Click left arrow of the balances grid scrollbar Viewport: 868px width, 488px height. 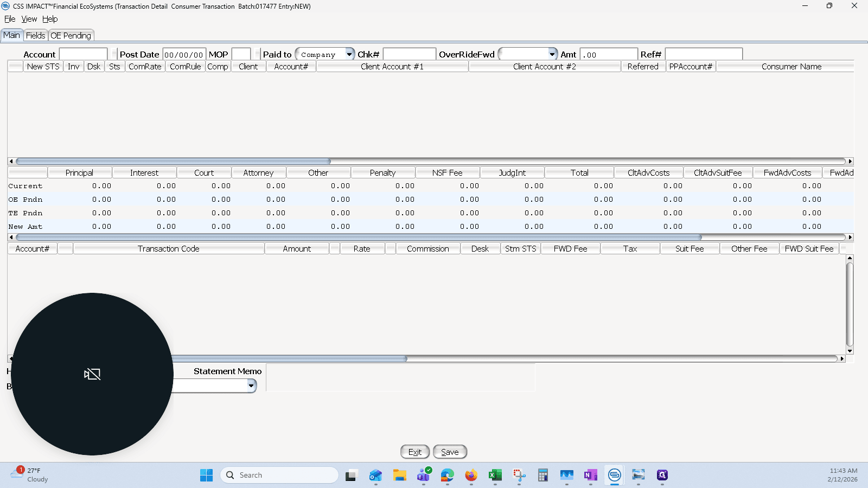pyautogui.click(x=11, y=237)
